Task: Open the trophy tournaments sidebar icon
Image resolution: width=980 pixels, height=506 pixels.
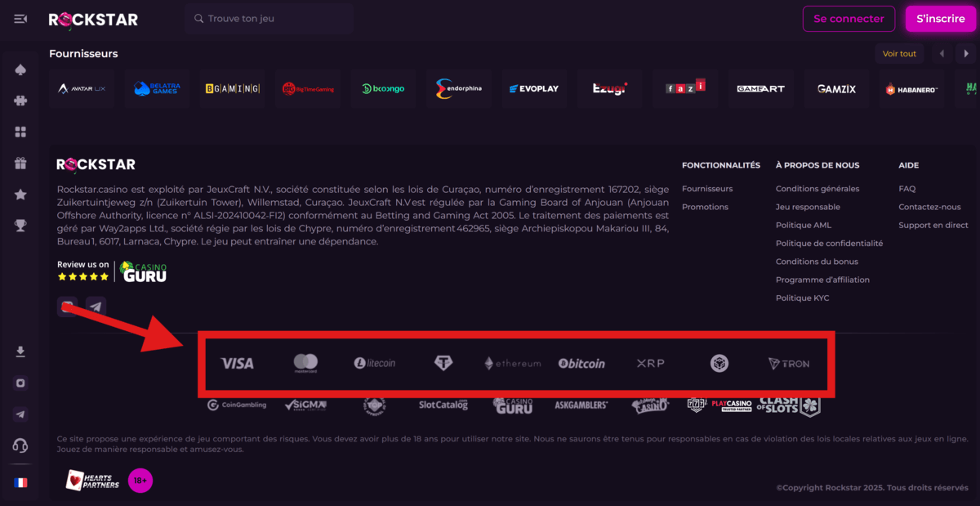Action: click(x=20, y=226)
